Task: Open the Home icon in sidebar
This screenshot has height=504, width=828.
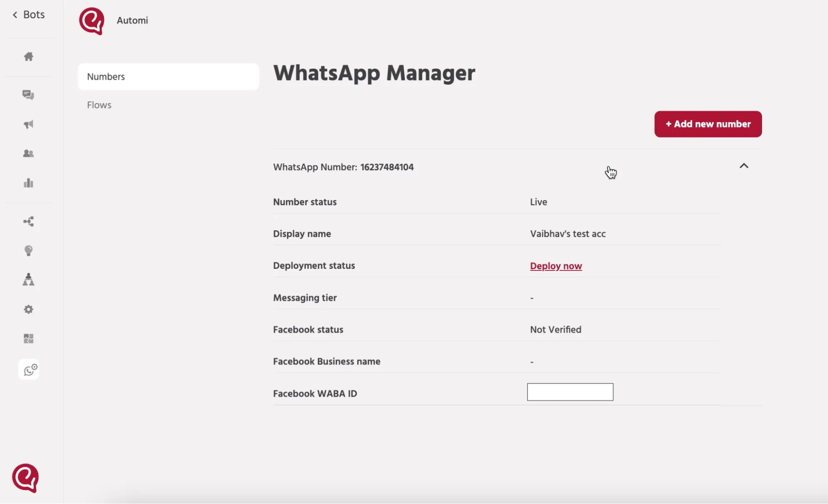Action: [x=29, y=56]
